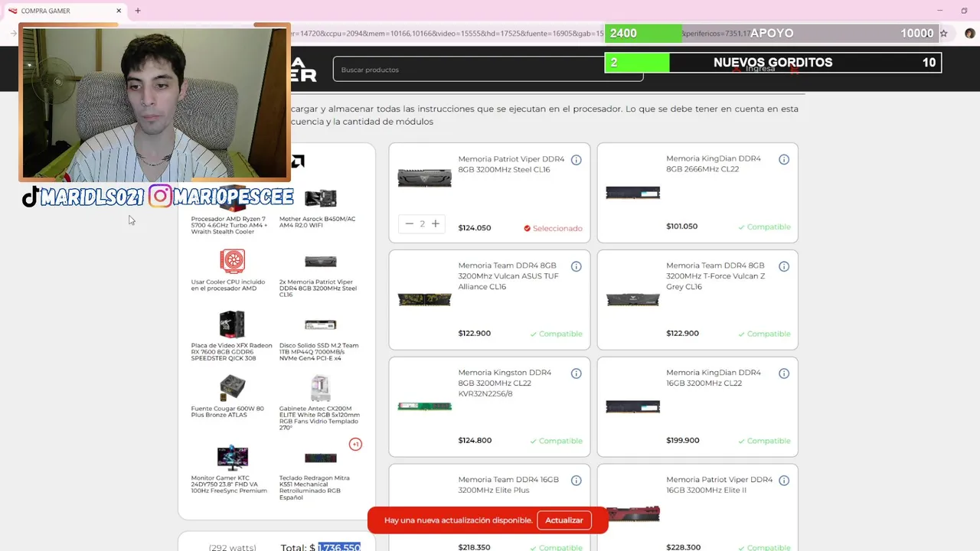Click the Patriot Viper Steel RAM product image

pos(425,178)
